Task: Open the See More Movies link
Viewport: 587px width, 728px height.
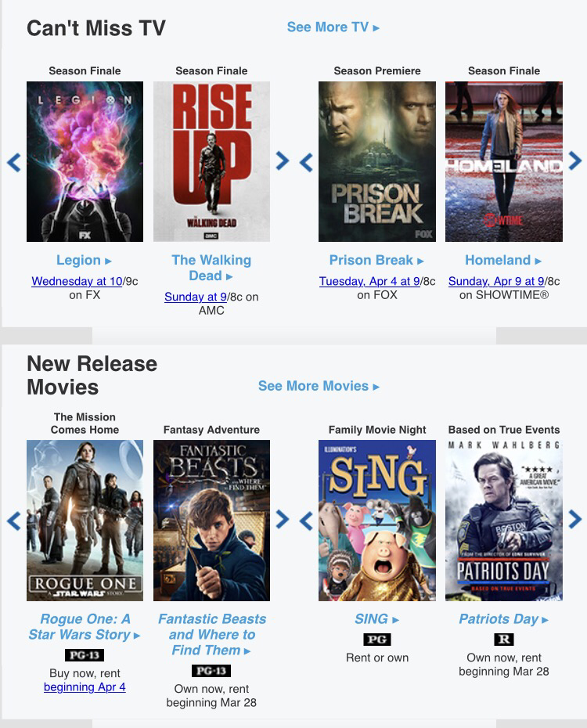Action: tap(319, 386)
